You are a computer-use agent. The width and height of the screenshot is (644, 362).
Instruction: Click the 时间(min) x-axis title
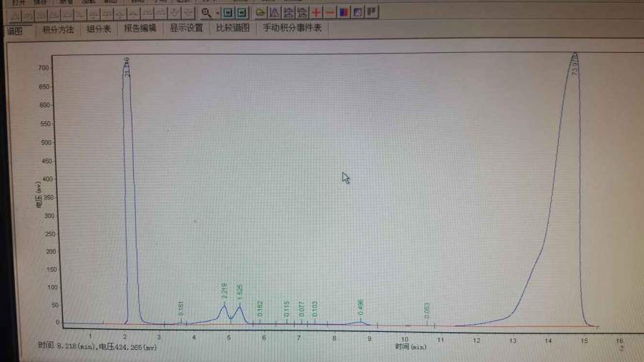tap(411, 347)
